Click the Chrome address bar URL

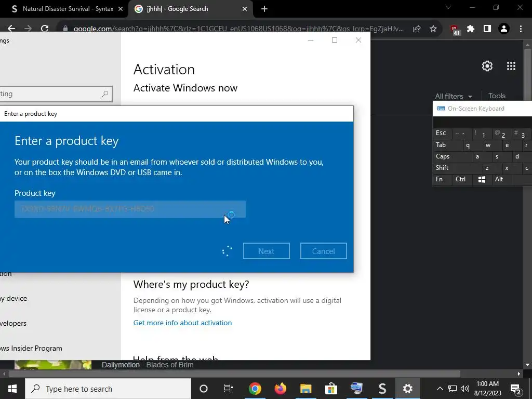click(x=238, y=29)
